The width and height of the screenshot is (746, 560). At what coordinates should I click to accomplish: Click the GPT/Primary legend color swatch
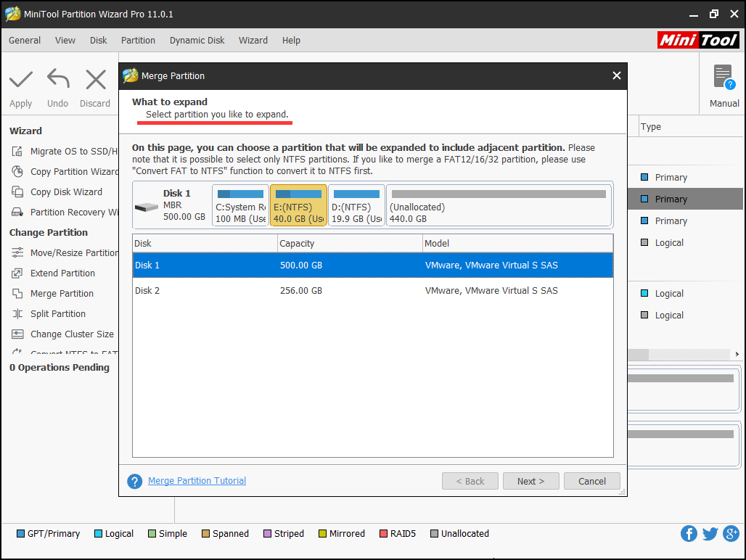click(x=20, y=533)
